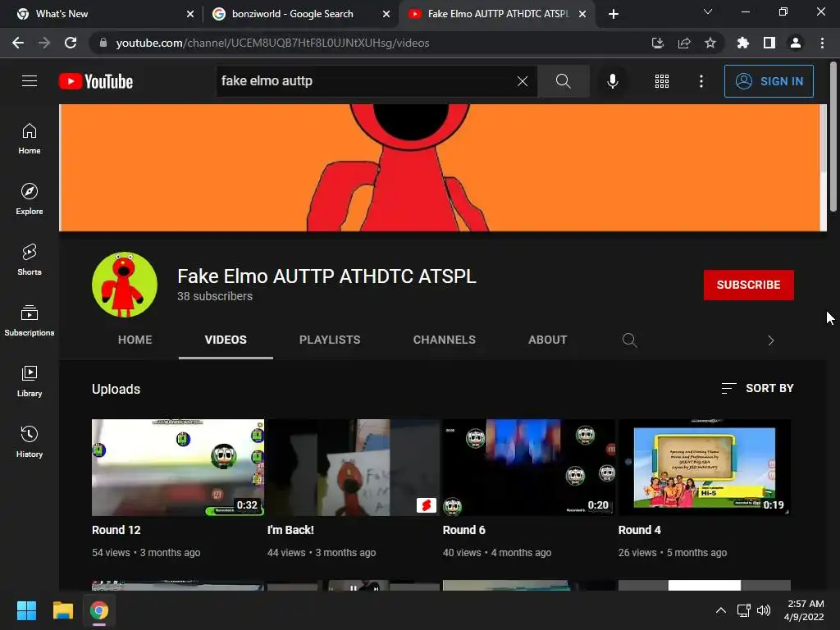Viewport: 840px width, 630px height.
Task: Show hidden system tray icons
Action: pos(721,610)
